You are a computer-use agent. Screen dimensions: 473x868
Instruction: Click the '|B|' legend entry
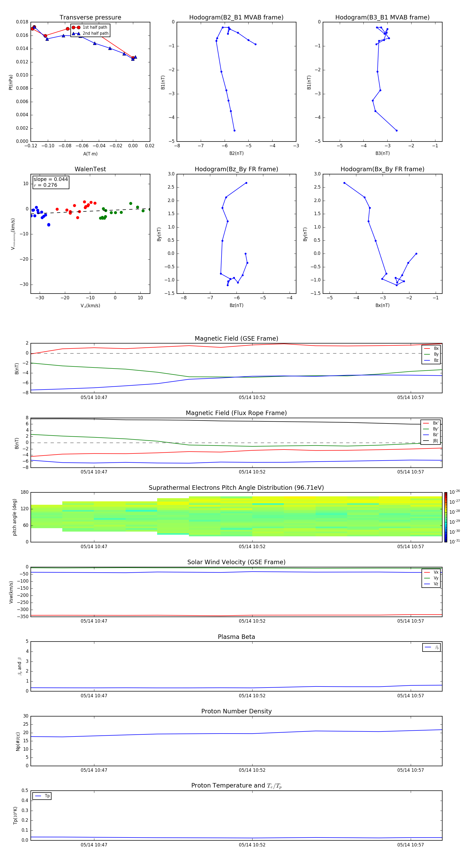pos(431,441)
